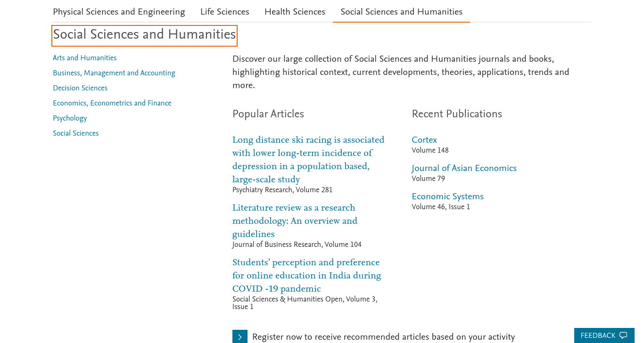The width and height of the screenshot is (644, 343).
Task: View Journal of Asian Economics
Action: [x=464, y=168]
